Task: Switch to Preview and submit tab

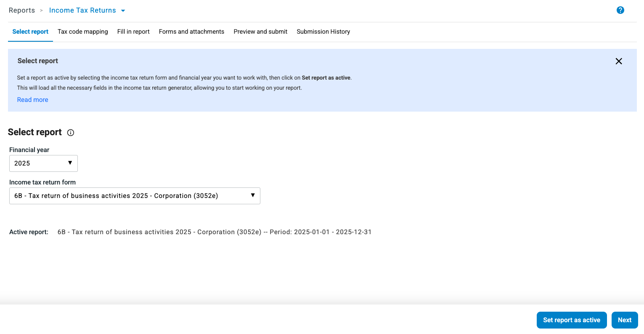Action: click(260, 32)
